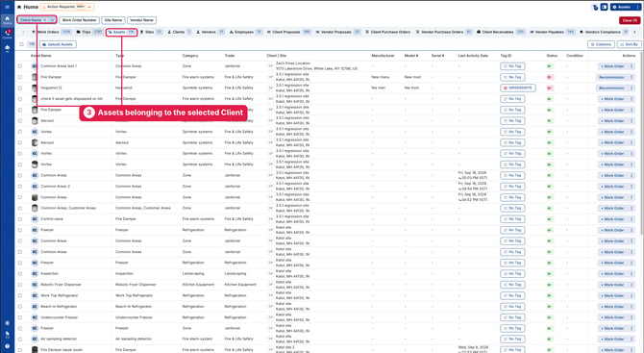Click the Asset Name column header
The width and height of the screenshot is (644, 353).
40,56
